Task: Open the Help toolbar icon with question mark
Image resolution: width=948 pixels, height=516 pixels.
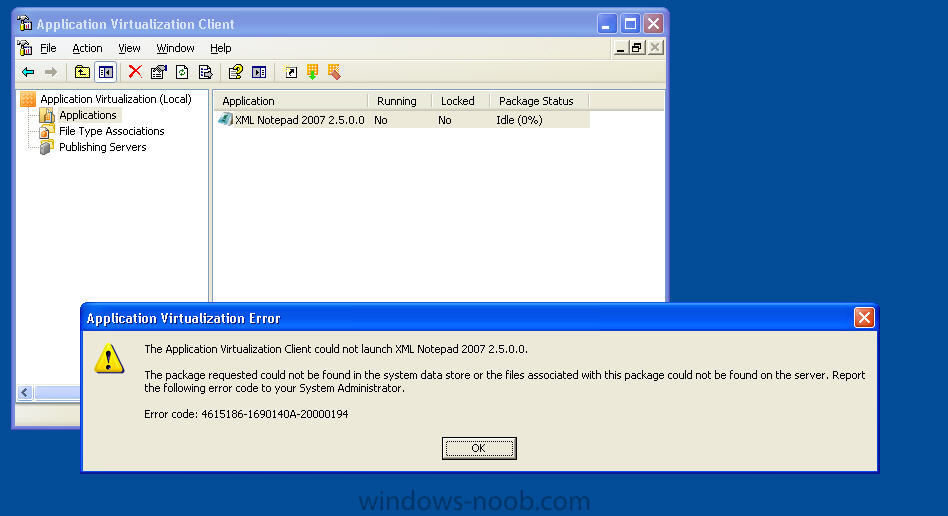Action: click(235, 72)
